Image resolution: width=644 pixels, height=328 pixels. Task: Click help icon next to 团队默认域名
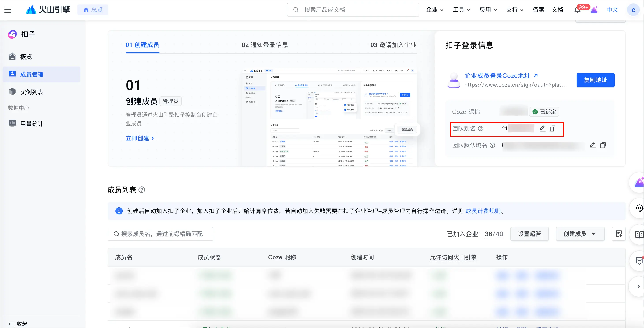click(492, 145)
